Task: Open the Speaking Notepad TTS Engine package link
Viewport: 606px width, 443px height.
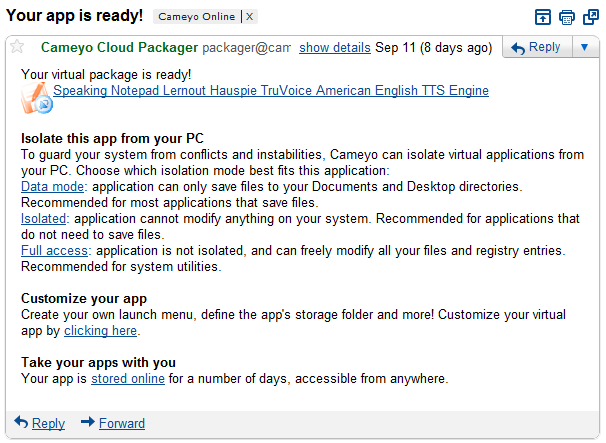Action: pos(271,91)
